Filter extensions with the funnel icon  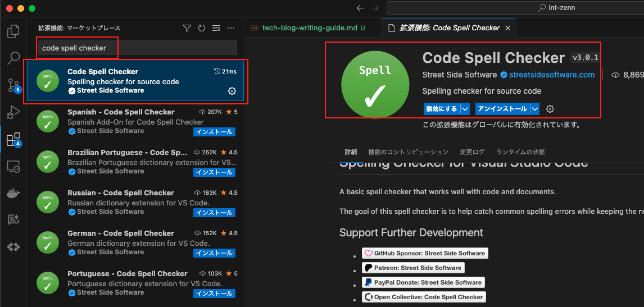coord(187,28)
